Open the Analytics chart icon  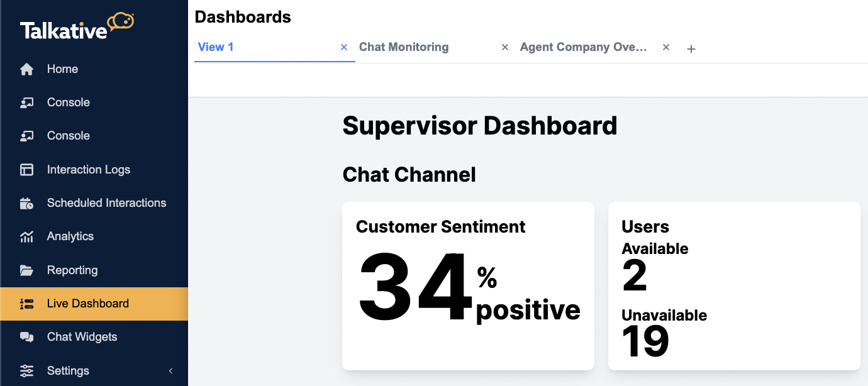(26, 236)
